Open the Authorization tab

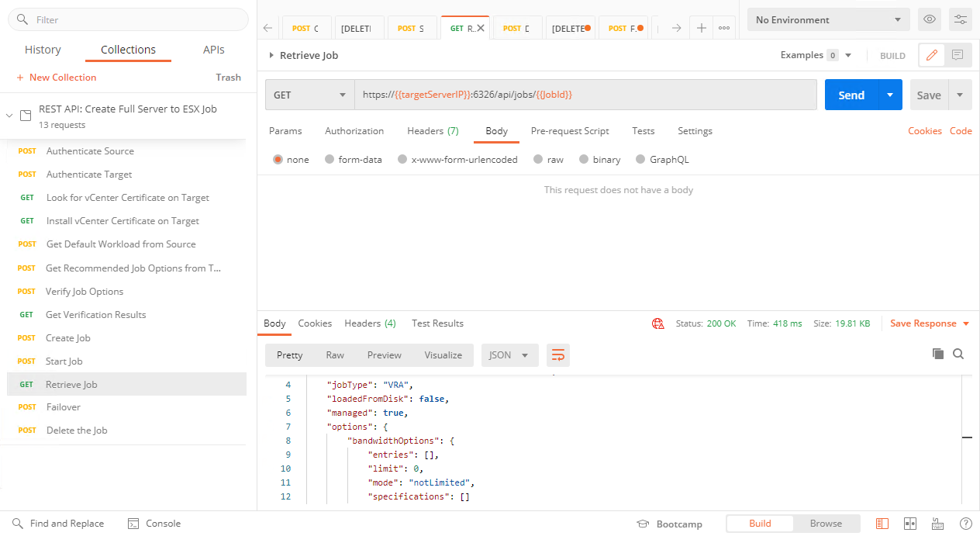coord(354,131)
